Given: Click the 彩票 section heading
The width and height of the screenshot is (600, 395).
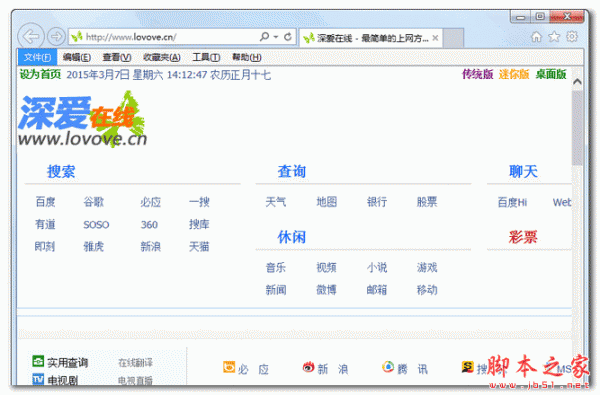Looking at the screenshot, I should click(x=523, y=237).
